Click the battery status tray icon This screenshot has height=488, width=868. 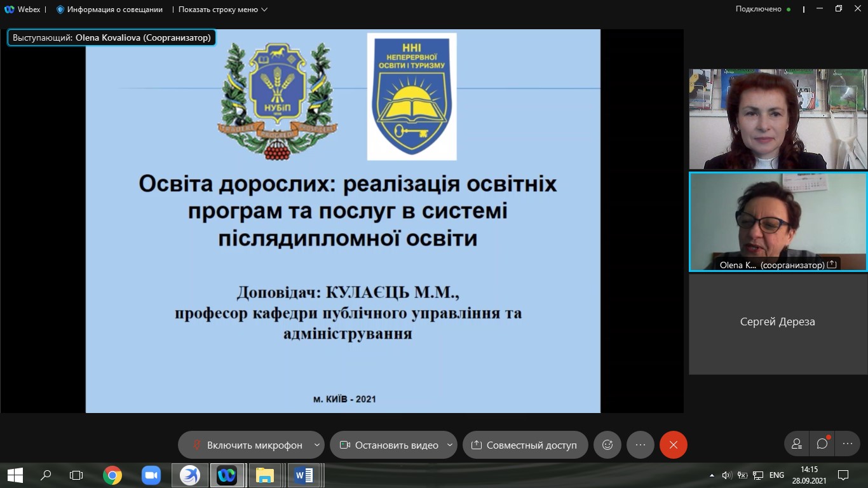tap(743, 475)
